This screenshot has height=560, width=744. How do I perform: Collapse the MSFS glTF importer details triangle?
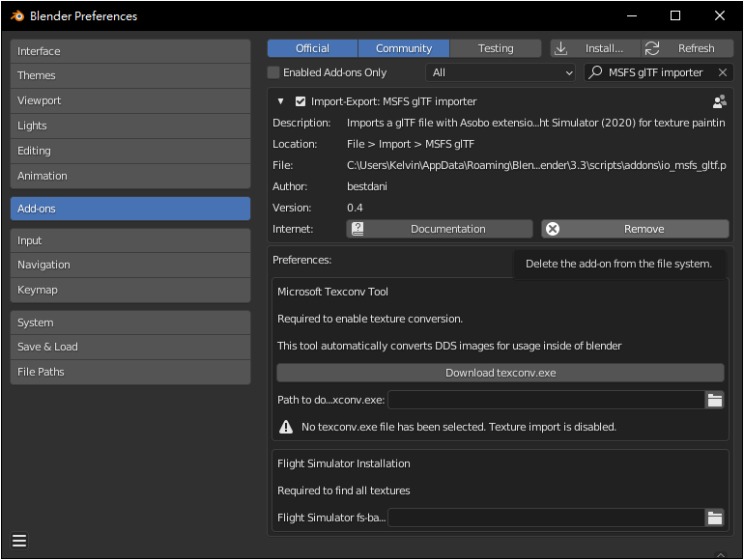(280, 101)
